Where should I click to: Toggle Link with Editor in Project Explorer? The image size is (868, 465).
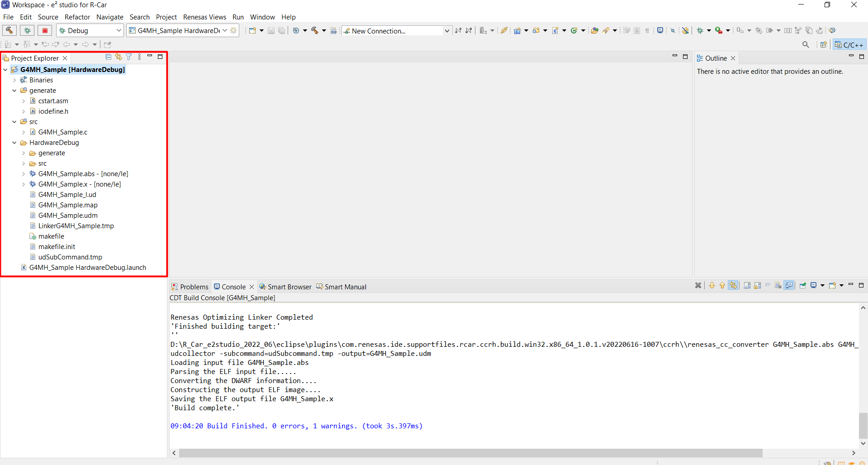pyautogui.click(x=119, y=57)
